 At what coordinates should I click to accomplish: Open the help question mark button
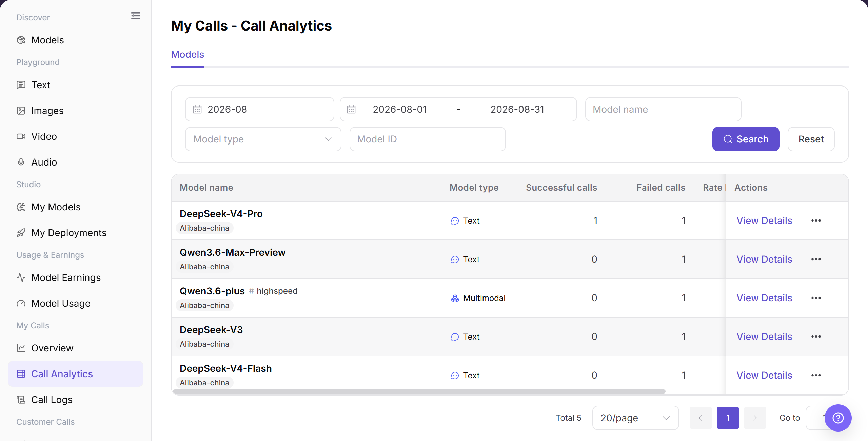(838, 418)
